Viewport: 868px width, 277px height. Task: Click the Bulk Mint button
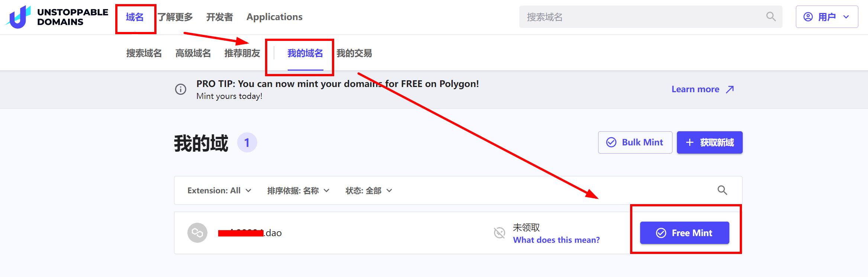pyautogui.click(x=635, y=142)
